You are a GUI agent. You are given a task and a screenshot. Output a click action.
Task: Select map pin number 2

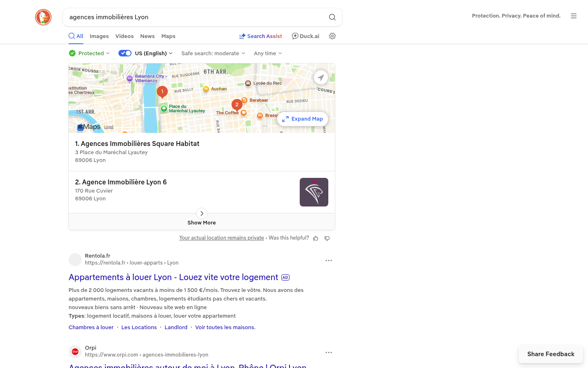click(x=237, y=105)
